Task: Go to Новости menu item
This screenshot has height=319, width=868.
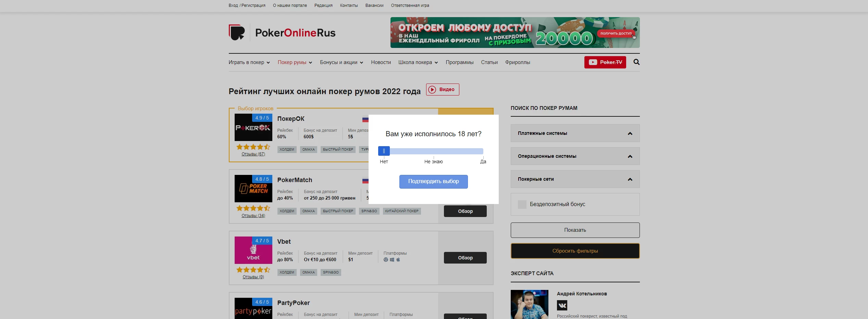Action: [381, 62]
